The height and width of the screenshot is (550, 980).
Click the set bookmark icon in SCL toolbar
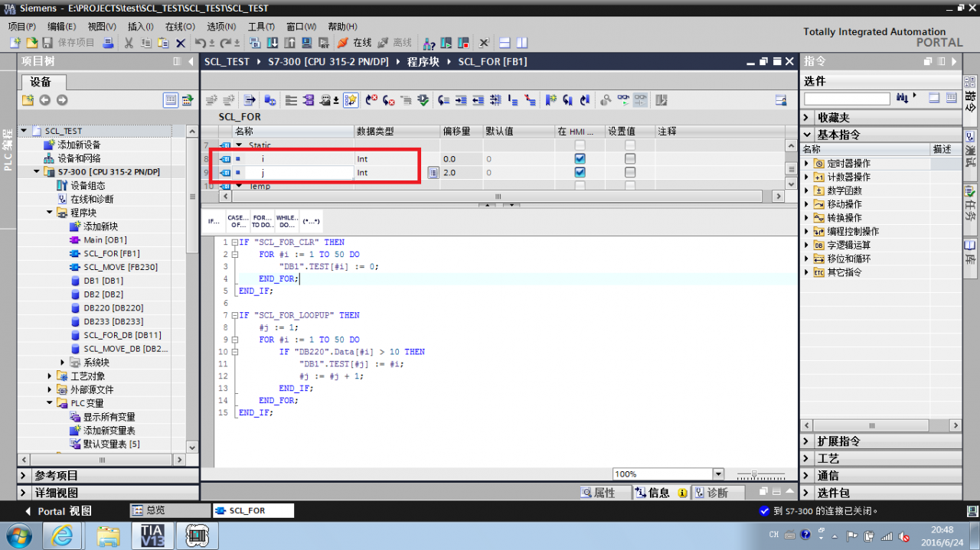[550, 100]
